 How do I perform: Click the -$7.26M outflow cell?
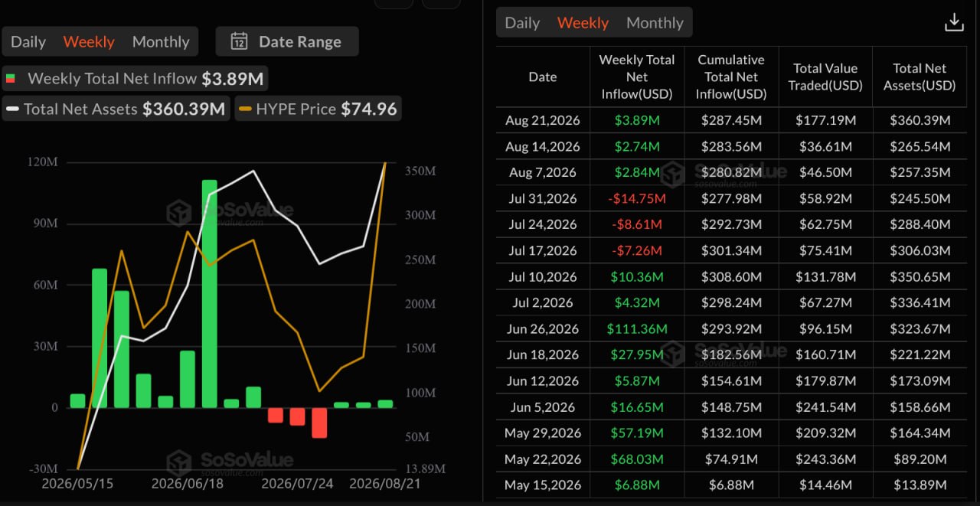(637, 250)
